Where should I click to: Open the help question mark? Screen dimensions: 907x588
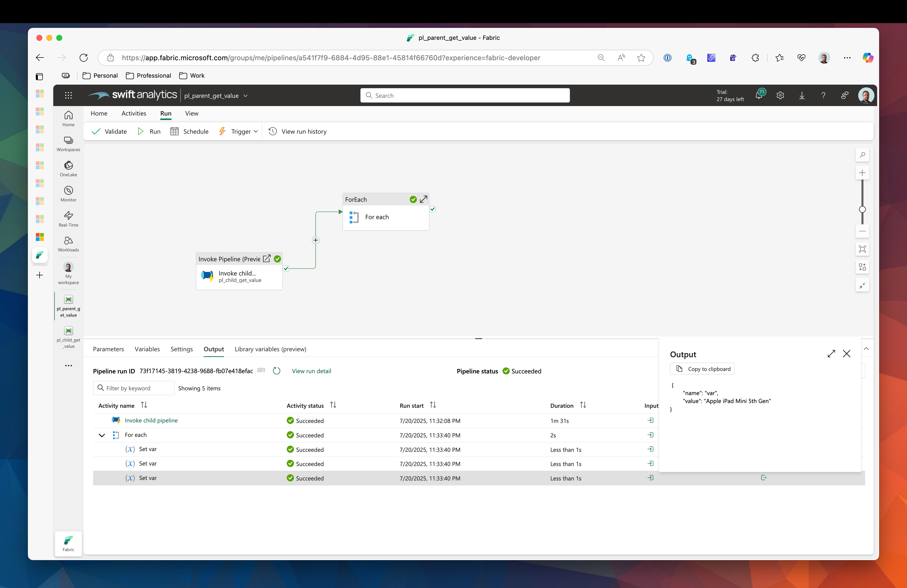pyautogui.click(x=823, y=95)
